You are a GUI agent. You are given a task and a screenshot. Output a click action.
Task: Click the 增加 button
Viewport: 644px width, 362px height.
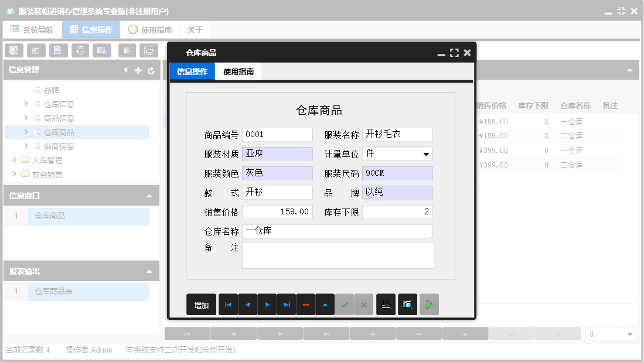(x=201, y=304)
